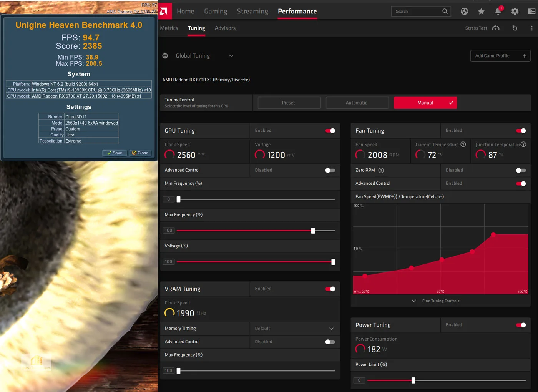The width and height of the screenshot is (538, 392).
Task: Select the Performance tab
Action: point(297,11)
